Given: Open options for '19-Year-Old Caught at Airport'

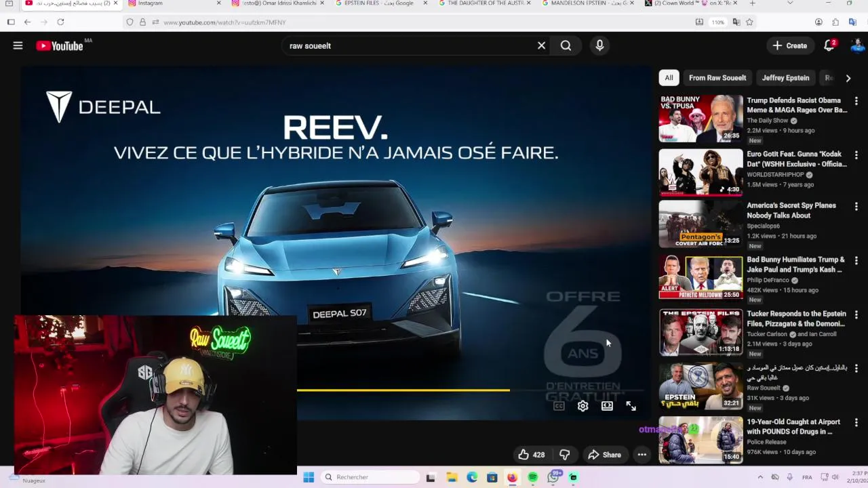Looking at the screenshot, I should pos(856,422).
